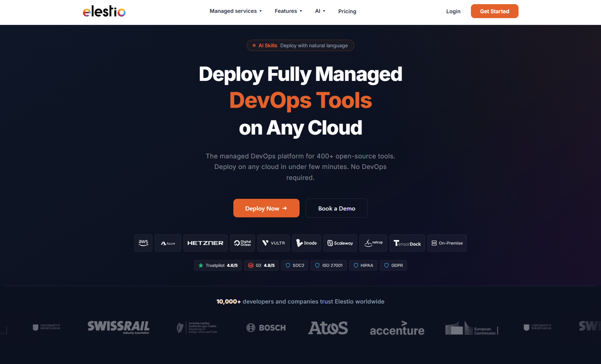Click the Bosch customer logo
The width and height of the screenshot is (601, 364).
266,328
